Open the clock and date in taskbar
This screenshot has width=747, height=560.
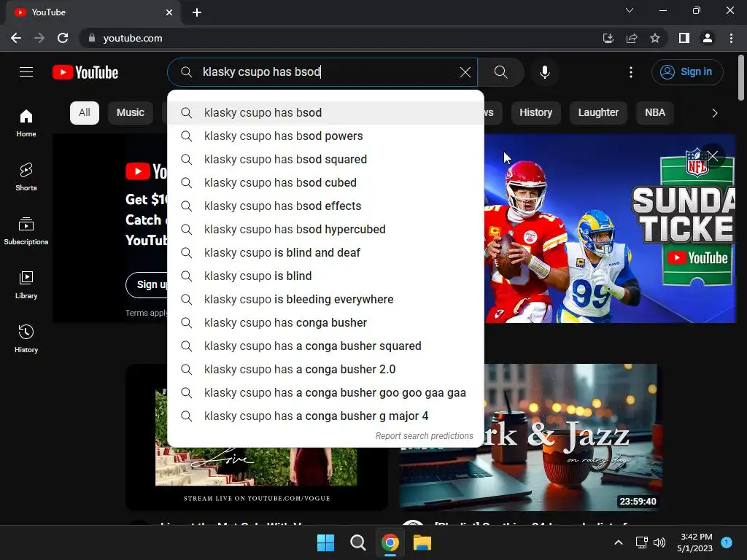pyautogui.click(x=694, y=542)
